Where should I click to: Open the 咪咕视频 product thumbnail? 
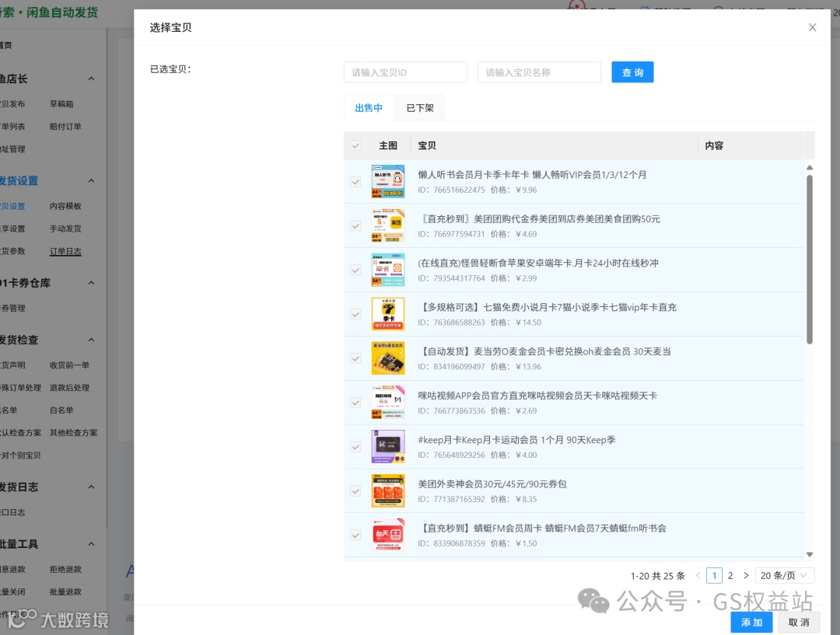click(x=388, y=403)
